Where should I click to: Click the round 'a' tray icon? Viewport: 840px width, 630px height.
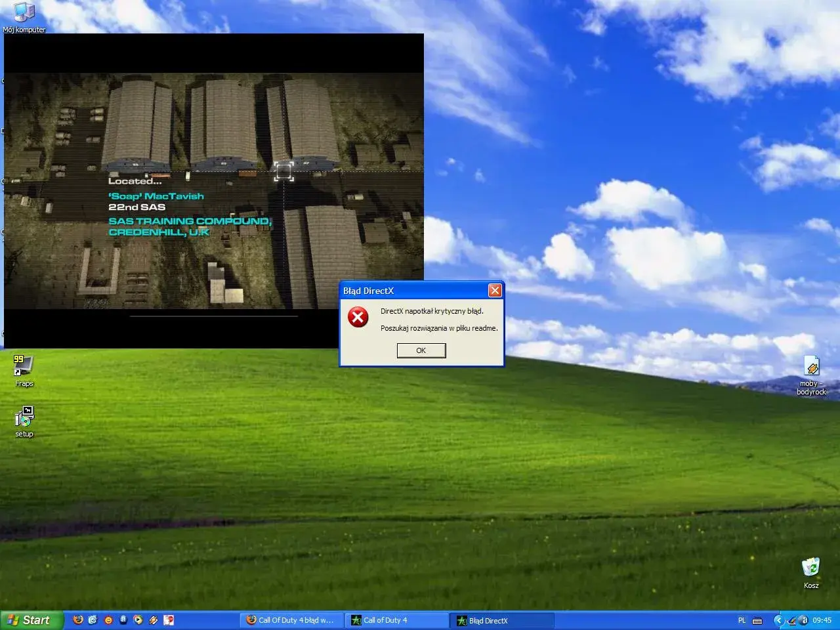tap(803, 620)
